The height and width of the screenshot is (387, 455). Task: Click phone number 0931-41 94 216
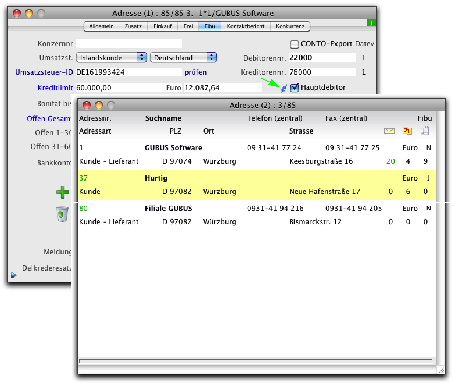275,208
